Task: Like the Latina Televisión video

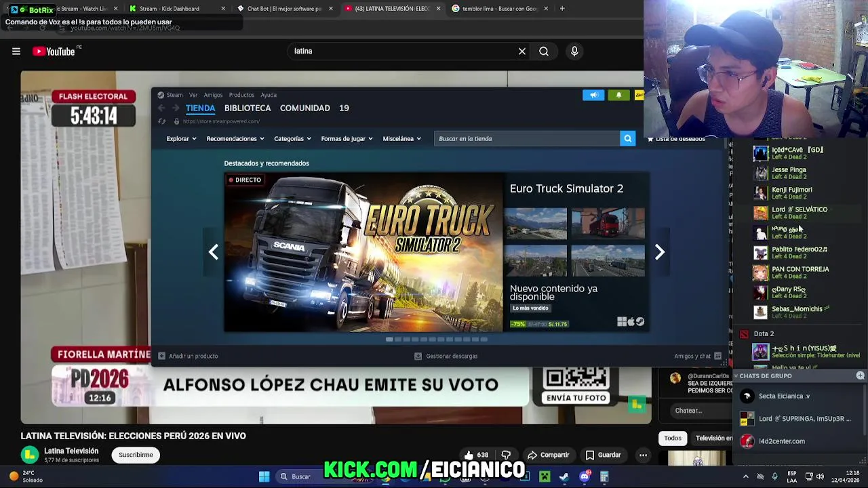Action: click(475, 455)
